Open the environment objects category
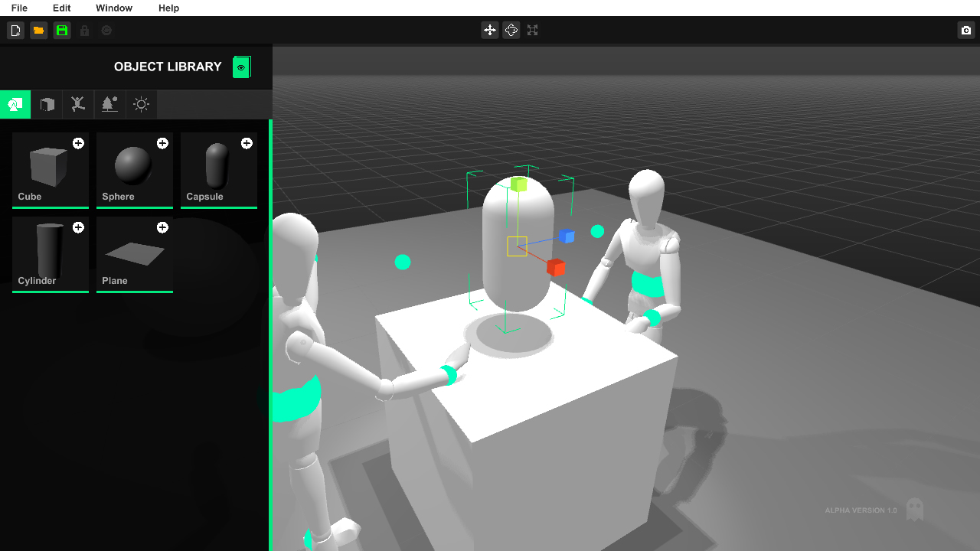This screenshot has width=980, height=551. click(x=109, y=104)
